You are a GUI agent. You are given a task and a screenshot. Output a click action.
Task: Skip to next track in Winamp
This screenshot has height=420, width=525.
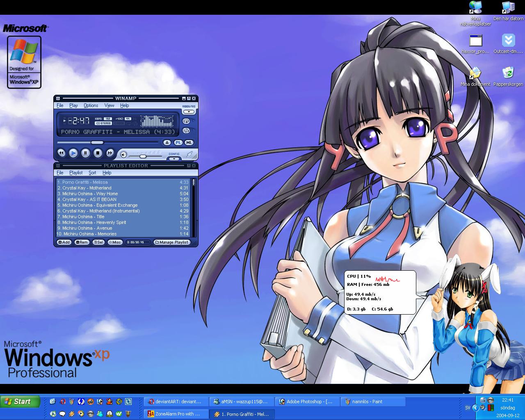pos(110,153)
